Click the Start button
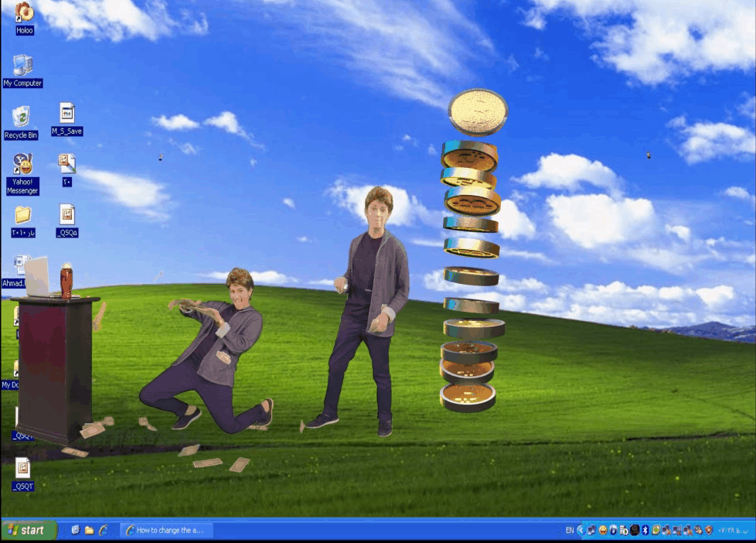This screenshot has width=756, height=543. coord(29,530)
